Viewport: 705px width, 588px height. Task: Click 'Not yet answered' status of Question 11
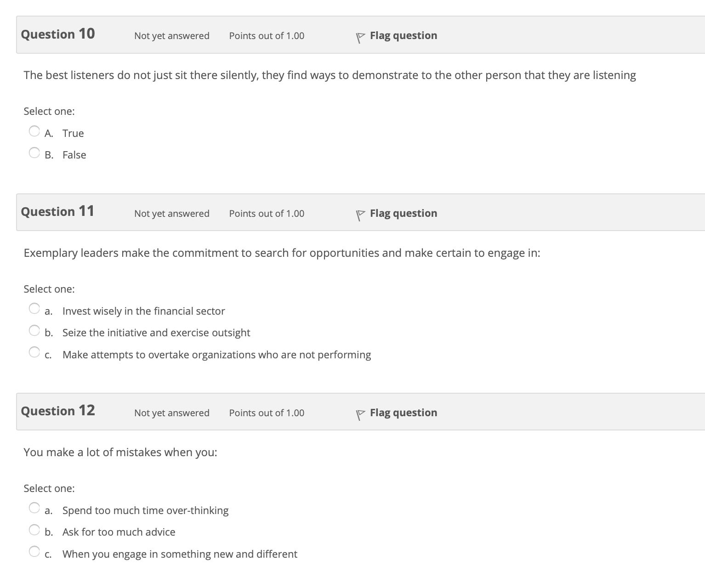(x=172, y=214)
